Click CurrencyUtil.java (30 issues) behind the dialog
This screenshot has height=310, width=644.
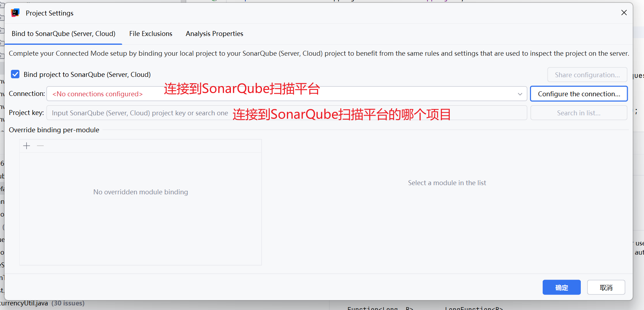(x=42, y=303)
